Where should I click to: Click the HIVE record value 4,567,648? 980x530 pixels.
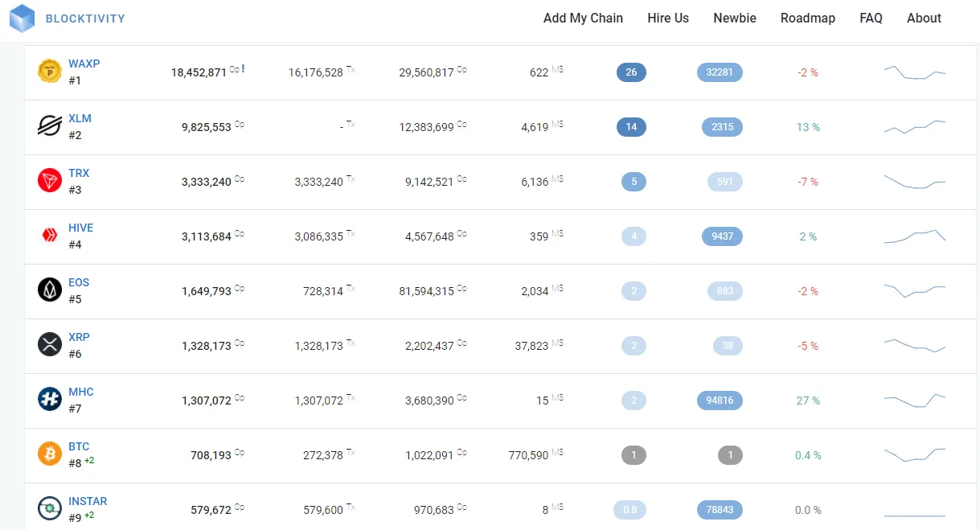pos(429,236)
